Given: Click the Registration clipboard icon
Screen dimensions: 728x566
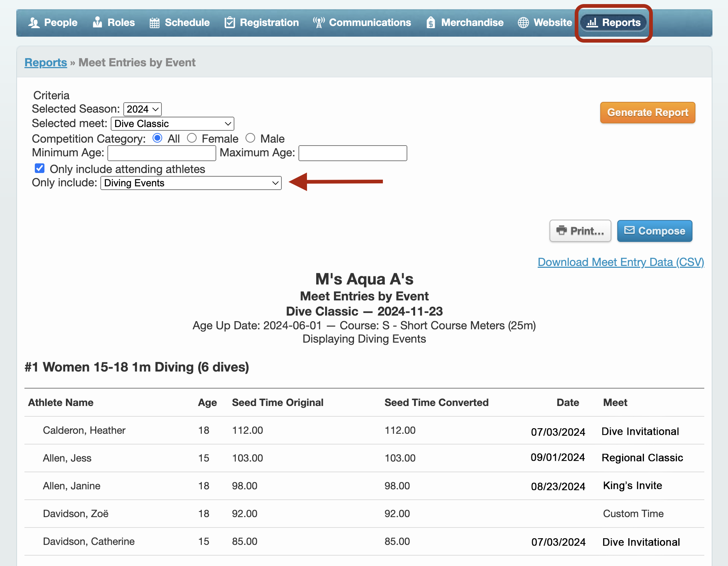Looking at the screenshot, I should coord(230,22).
